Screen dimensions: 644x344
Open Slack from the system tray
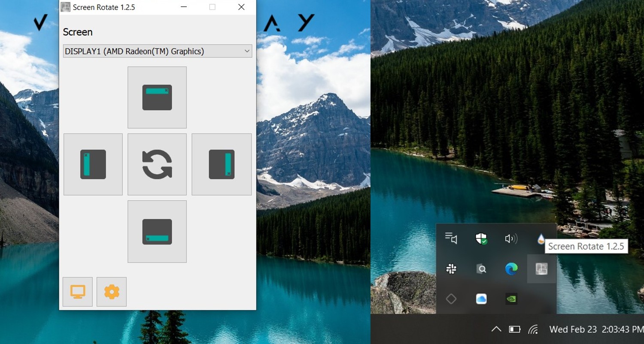451,269
